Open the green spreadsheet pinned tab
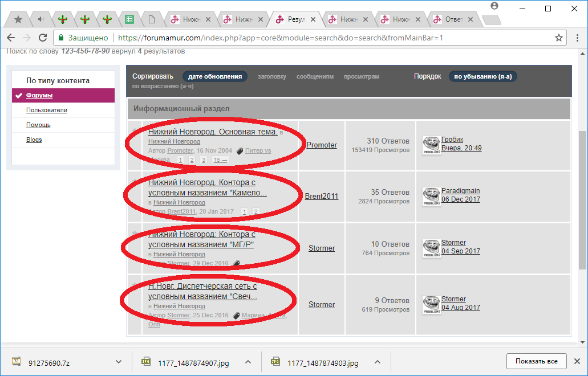This screenshot has height=376, width=588. [x=129, y=19]
